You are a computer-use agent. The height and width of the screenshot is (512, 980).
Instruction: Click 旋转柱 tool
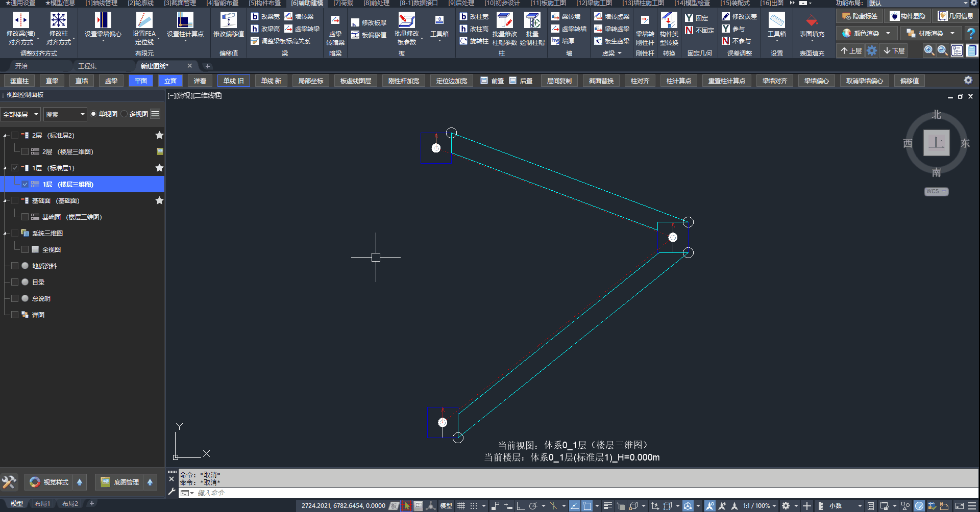(x=474, y=41)
